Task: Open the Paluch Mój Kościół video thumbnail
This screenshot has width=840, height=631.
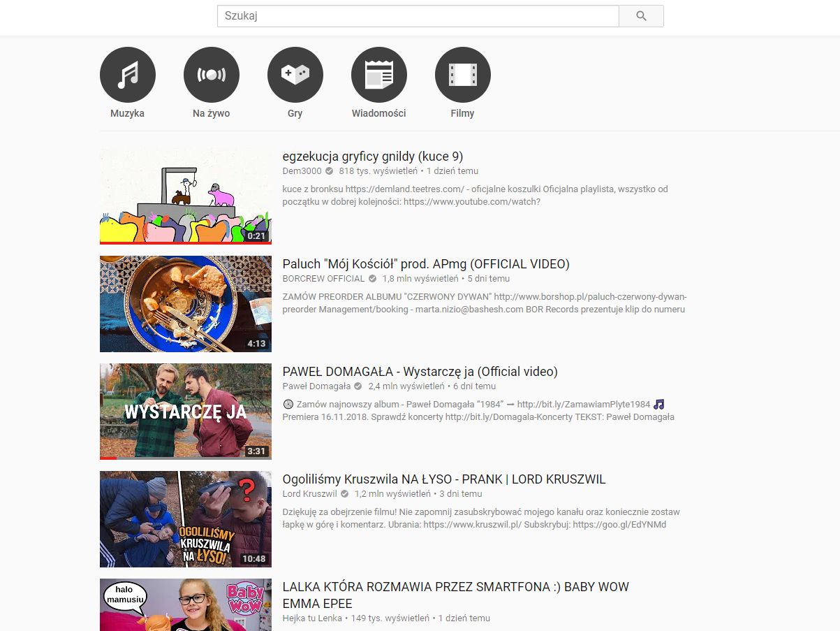Action: tap(186, 304)
